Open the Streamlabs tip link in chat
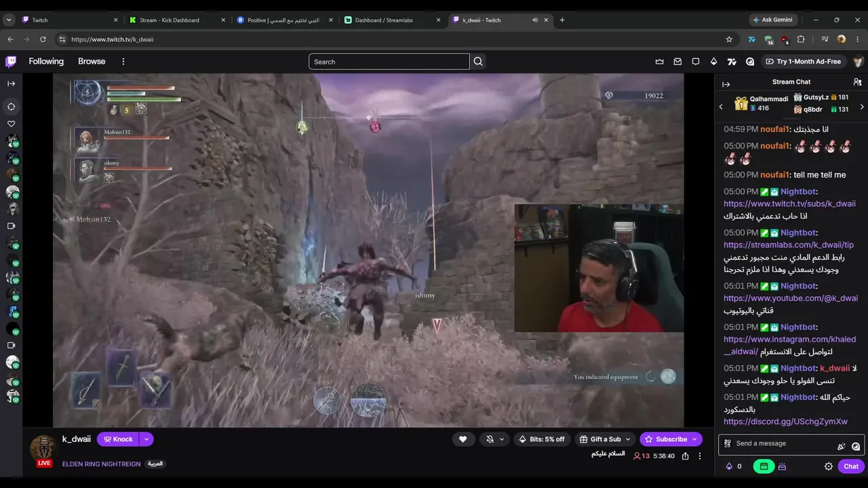 coord(789,245)
